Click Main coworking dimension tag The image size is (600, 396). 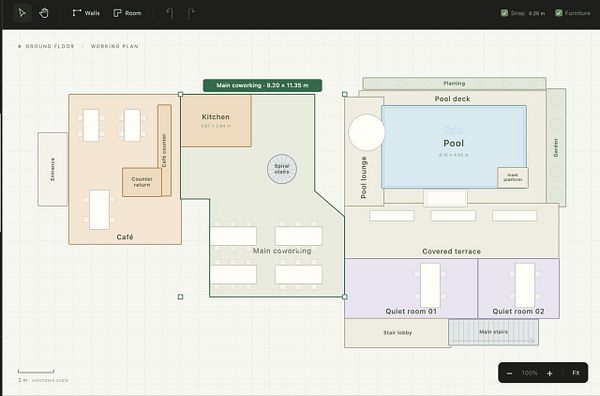point(262,85)
